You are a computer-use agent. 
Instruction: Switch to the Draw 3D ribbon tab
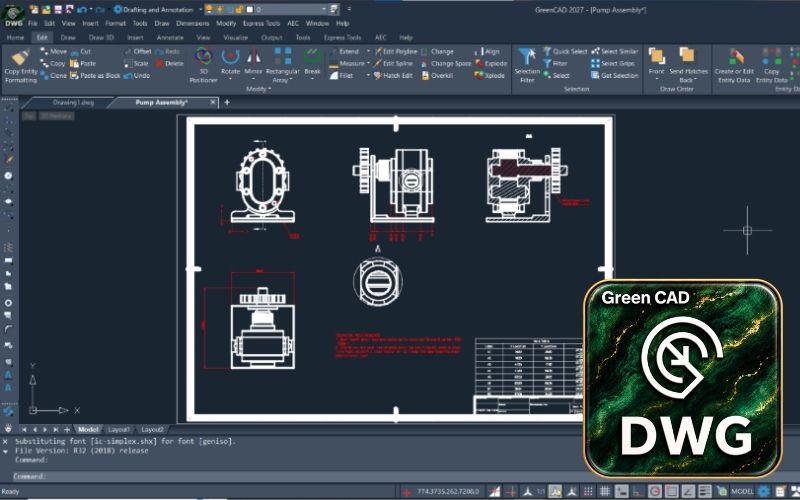point(101,37)
